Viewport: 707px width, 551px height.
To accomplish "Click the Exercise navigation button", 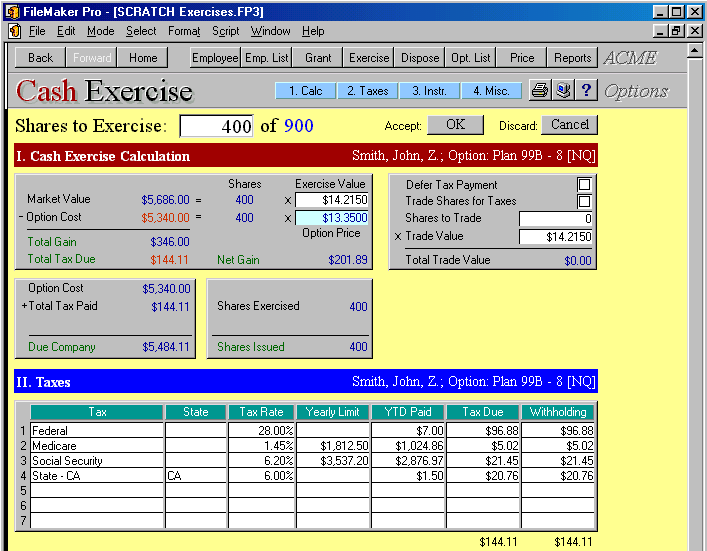I will click(369, 58).
